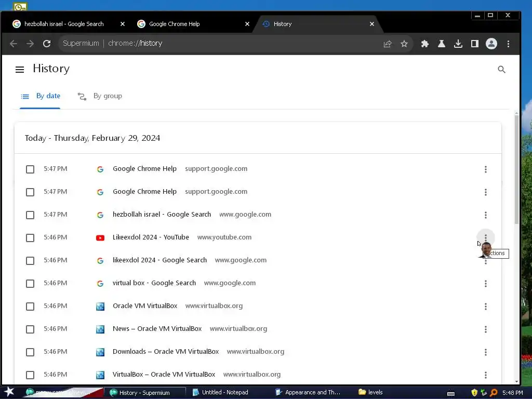Click the keyboard icon in system tray
532x399 pixels.
451,393
